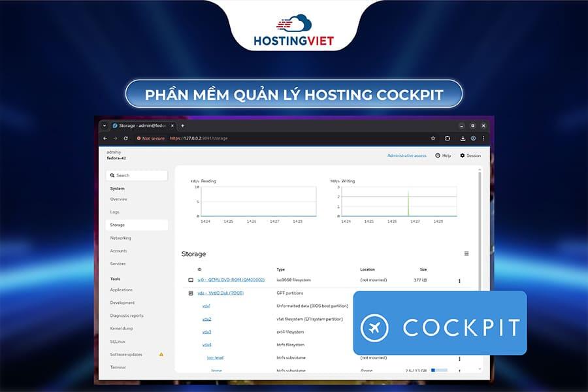Screen dimensions: 588x392
Task: Click the Help icon
Action: click(x=438, y=155)
